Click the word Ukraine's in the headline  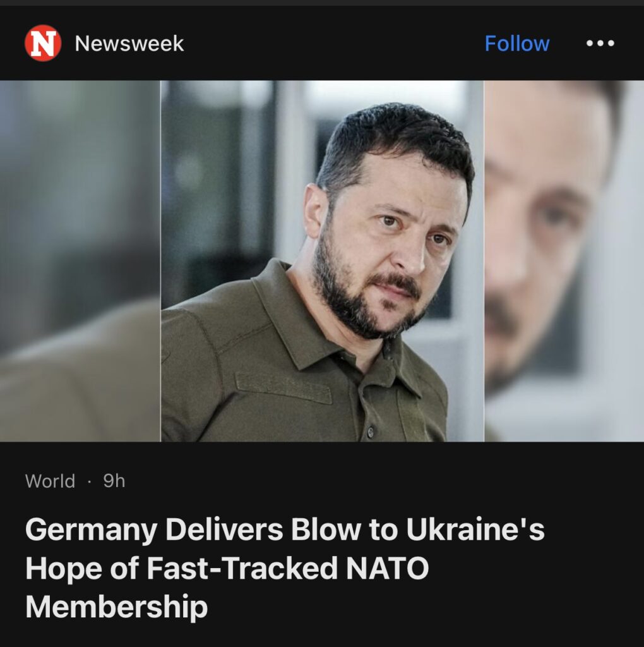coord(475,529)
